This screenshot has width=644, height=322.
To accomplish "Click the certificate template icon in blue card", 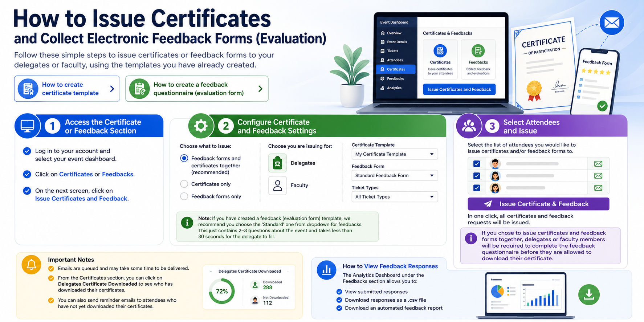I will [x=28, y=89].
